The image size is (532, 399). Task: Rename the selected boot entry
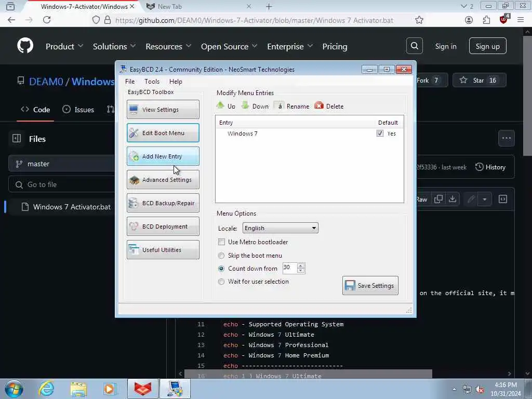[292, 106]
